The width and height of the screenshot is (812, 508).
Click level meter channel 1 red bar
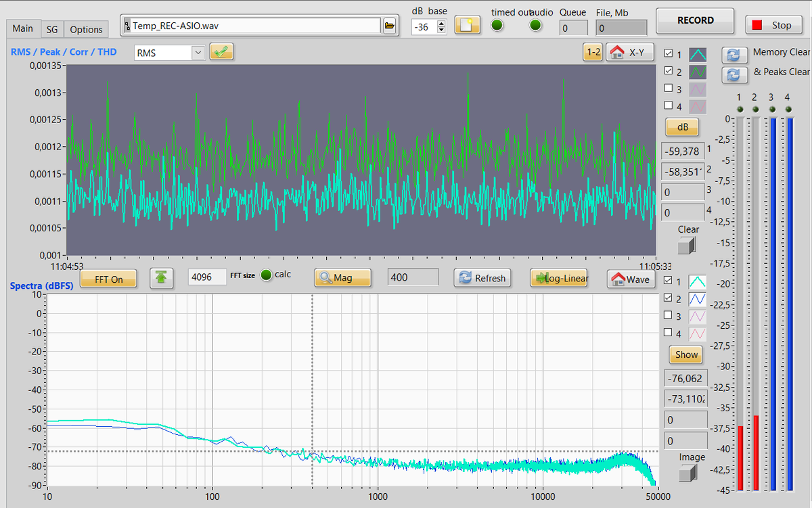click(x=740, y=457)
